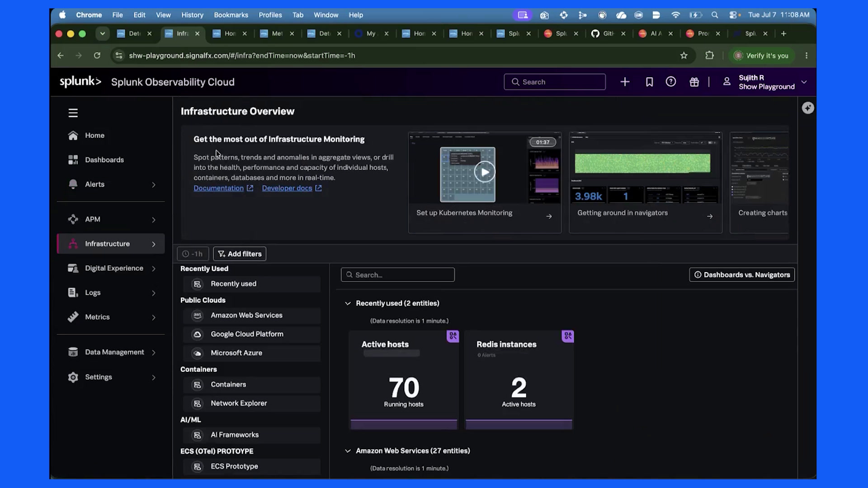Select Amazon Web Services navigator

click(x=252, y=315)
